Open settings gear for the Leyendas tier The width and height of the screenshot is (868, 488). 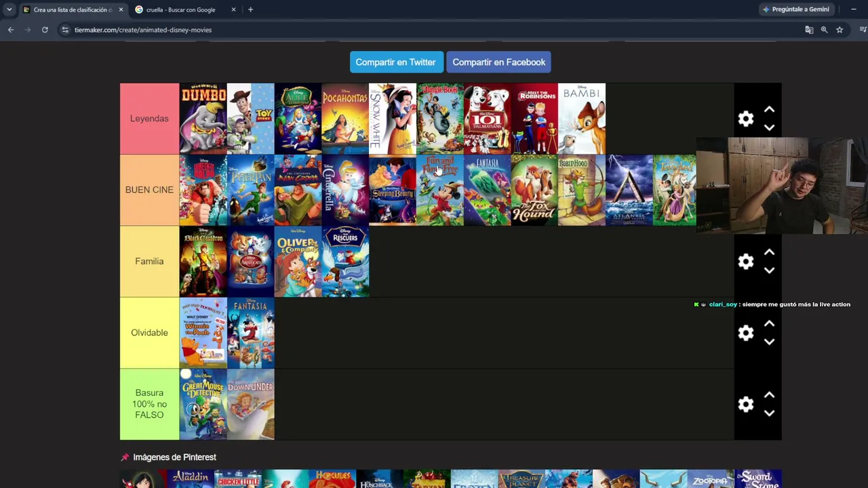pos(746,119)
